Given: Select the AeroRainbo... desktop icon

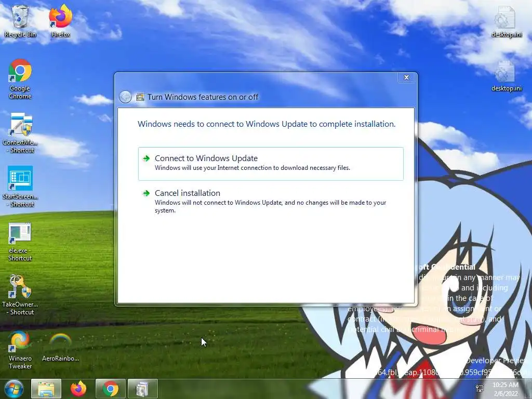Looking at the screenshot, I should coord(60,347).
